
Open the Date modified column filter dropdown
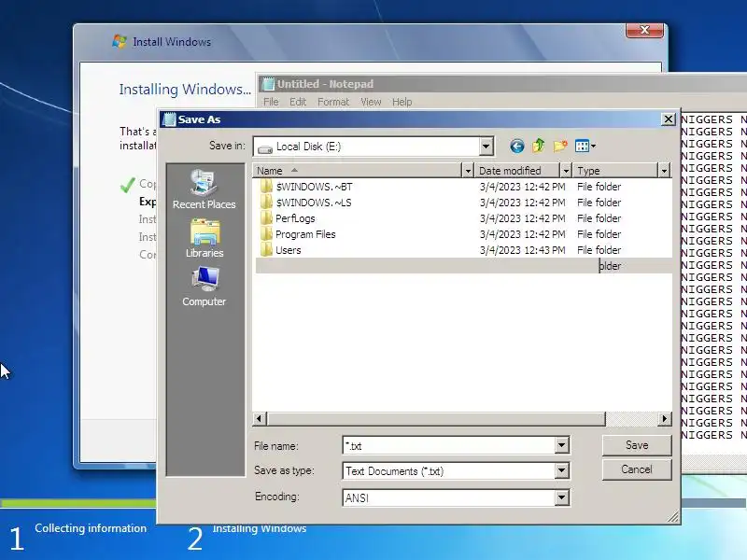click(566, 171)
